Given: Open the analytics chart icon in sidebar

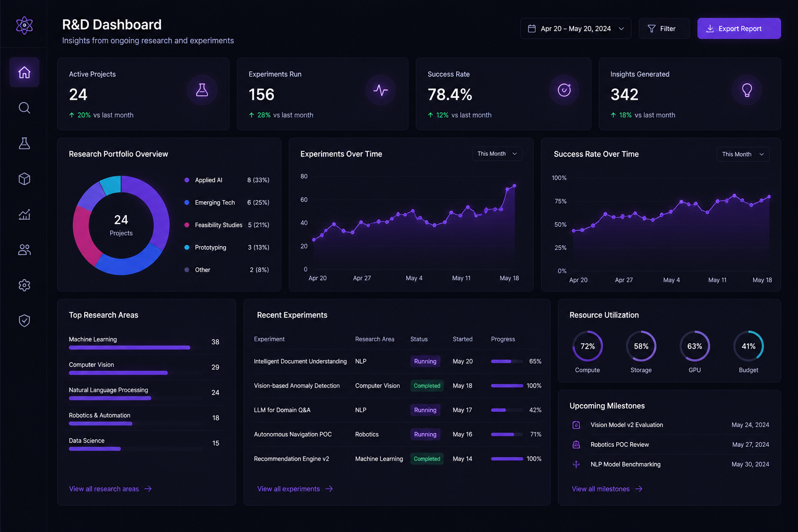Looking at the screenshot, I should click(x=24, y=214).
